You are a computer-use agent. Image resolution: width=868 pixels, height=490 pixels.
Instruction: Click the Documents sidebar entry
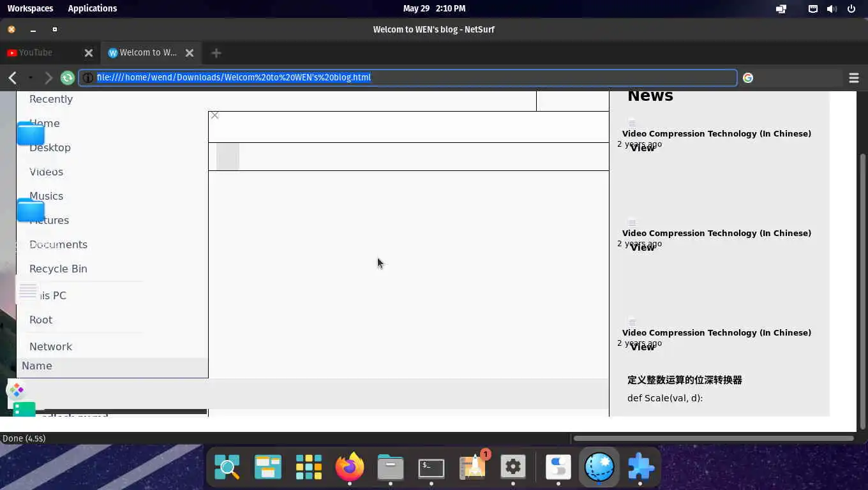pos(58,244)
